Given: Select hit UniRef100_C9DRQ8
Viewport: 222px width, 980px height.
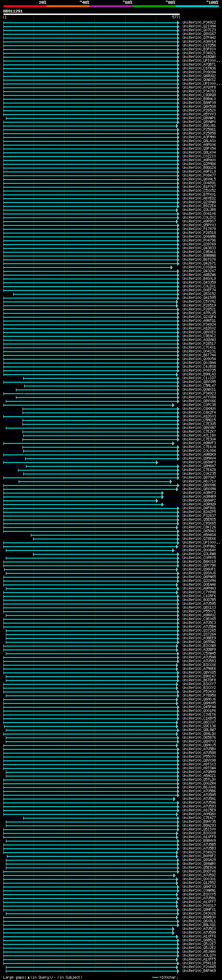Looking at the screenshot, I should click(x=199, y=95).
